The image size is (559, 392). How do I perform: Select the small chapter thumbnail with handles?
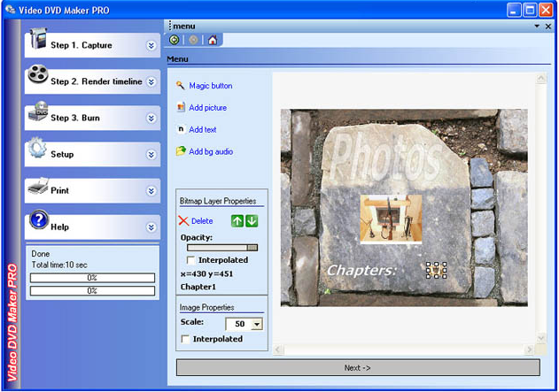point(437,270)
